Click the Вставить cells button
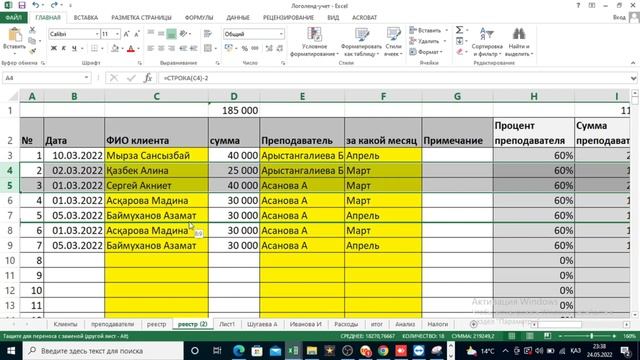640x360 pixels. [429, 30]
